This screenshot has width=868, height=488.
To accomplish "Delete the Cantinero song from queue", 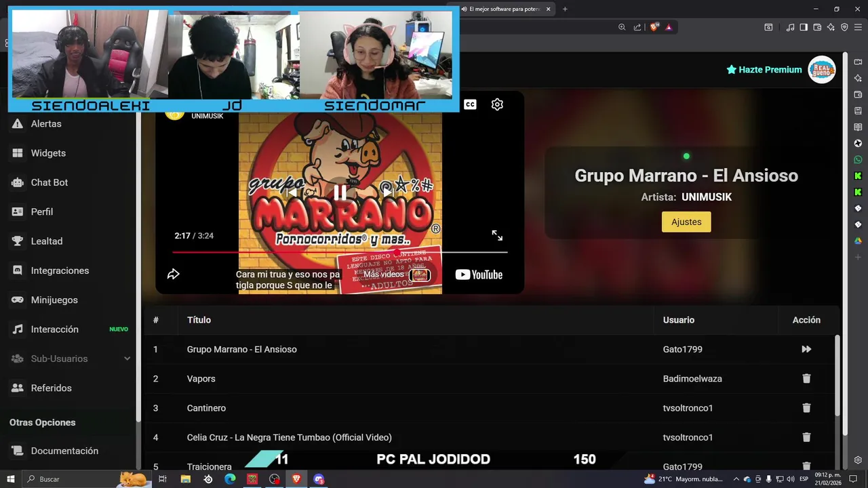I will (806, 408).
